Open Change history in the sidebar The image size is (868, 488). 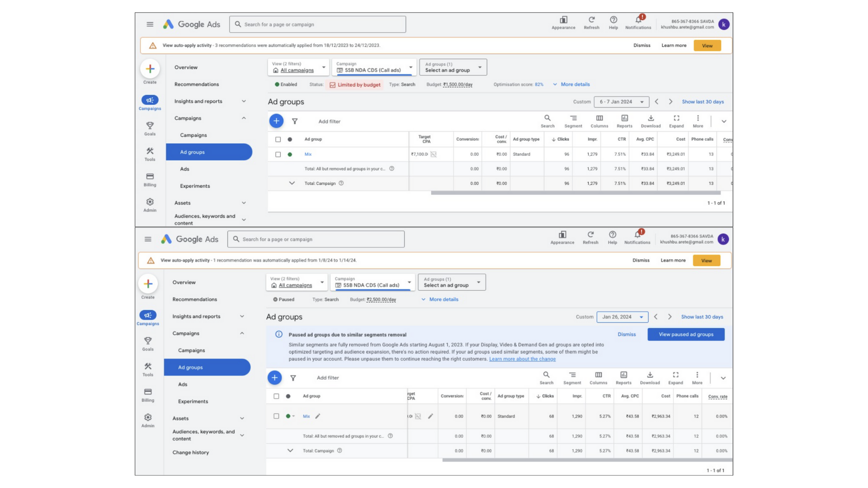point(190,452)
